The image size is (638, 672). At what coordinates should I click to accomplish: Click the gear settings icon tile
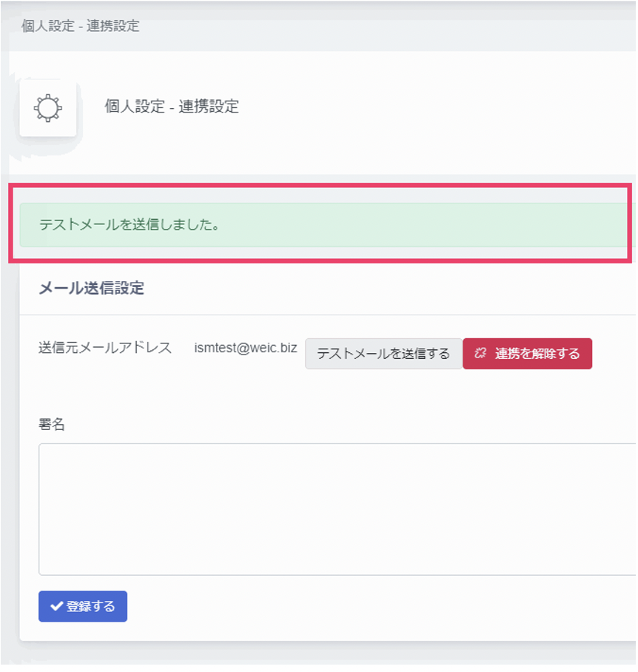coord(48,108)
